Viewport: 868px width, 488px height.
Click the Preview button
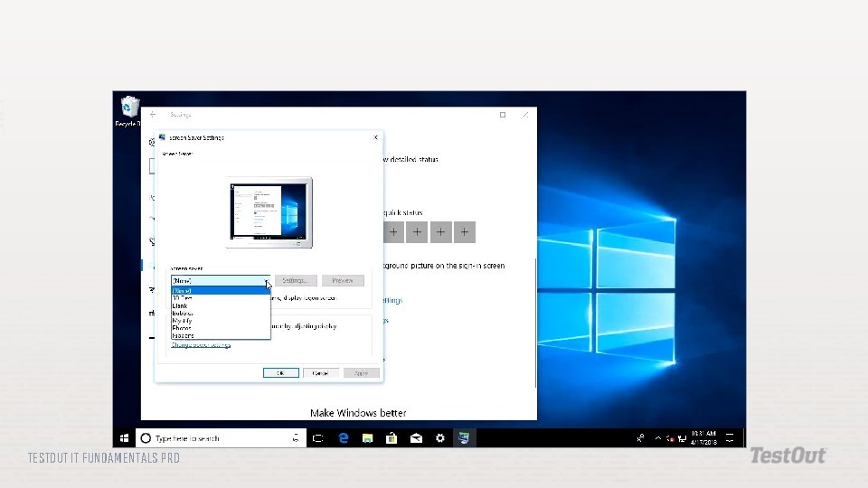343,281
